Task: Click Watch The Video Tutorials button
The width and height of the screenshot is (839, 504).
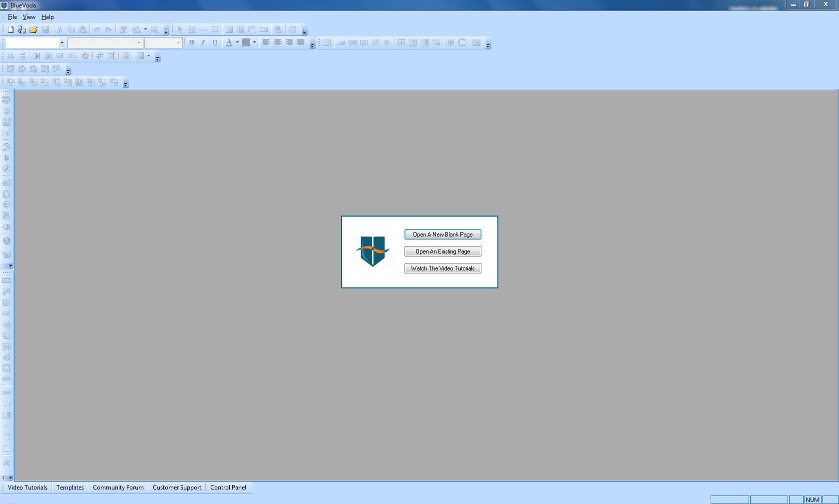Action: 443,268
